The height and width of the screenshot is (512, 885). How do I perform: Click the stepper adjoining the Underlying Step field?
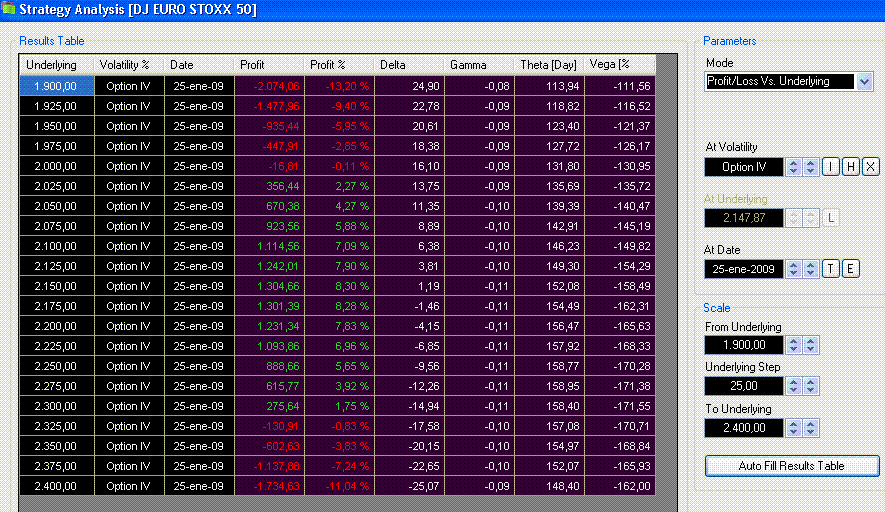(x=794, y=386)
